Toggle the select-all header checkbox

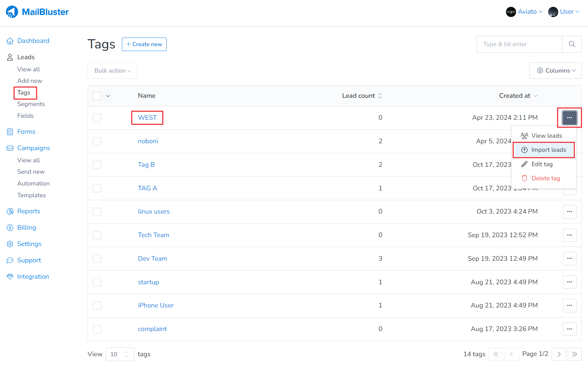click(97, 96)
